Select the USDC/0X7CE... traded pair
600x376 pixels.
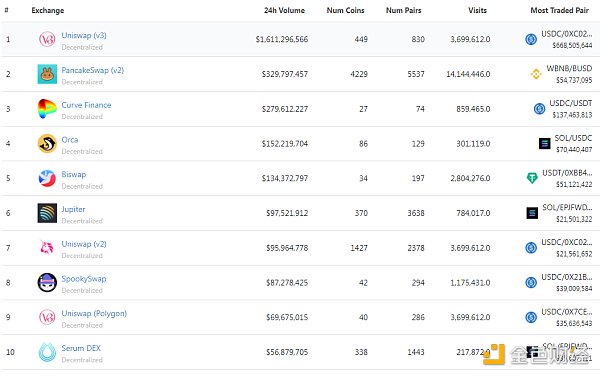click(567, 312)
